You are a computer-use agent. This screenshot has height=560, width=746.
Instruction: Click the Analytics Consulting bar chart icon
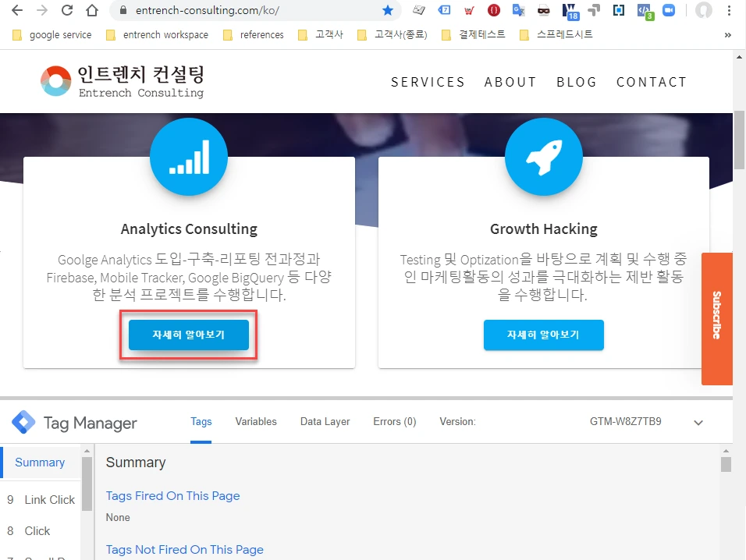click(x=189, y=157)
